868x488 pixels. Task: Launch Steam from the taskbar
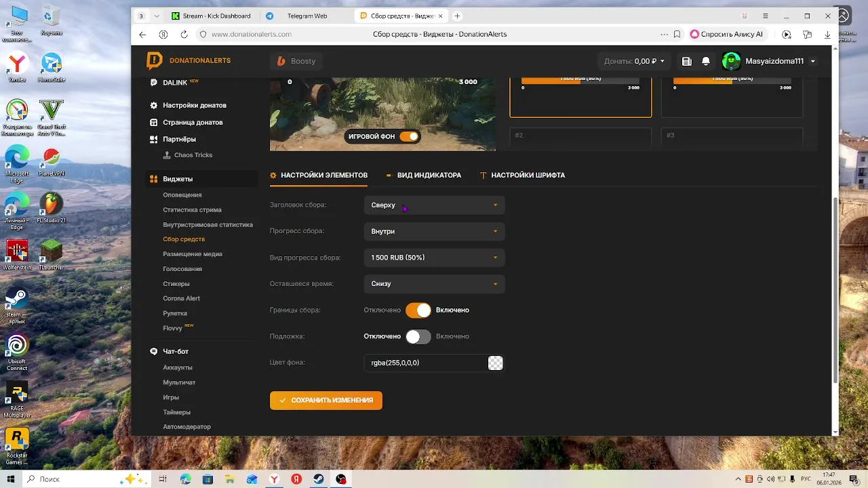319,479
